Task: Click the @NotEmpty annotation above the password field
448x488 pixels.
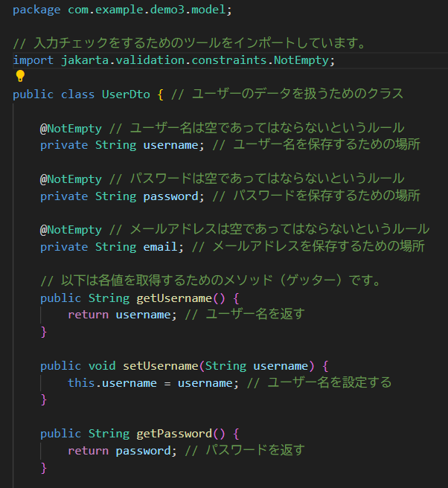Action: pos(71,179)
